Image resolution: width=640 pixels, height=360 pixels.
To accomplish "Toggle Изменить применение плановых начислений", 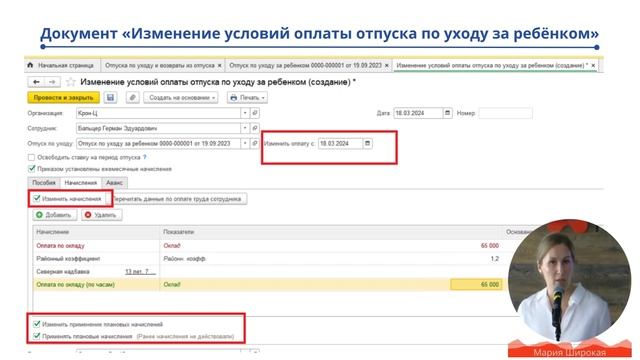I will click(37, 324).
